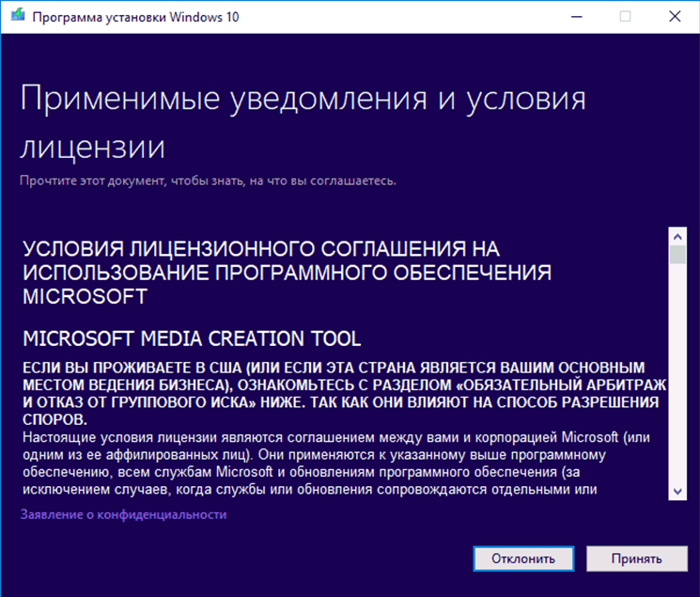Screen dimensions: 700x597
Task: Click the word лицензии in the main heading
Action: click(92, 148)
